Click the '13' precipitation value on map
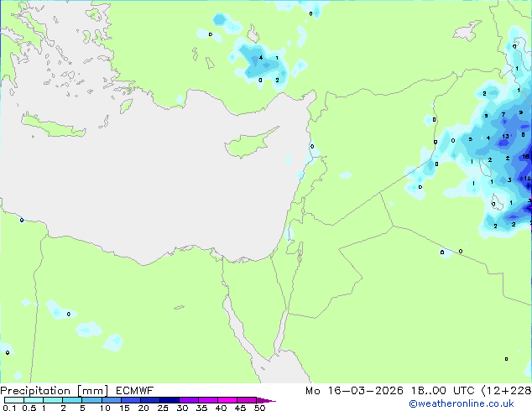Viewport: 532px width, 411px height. point(505,137)
